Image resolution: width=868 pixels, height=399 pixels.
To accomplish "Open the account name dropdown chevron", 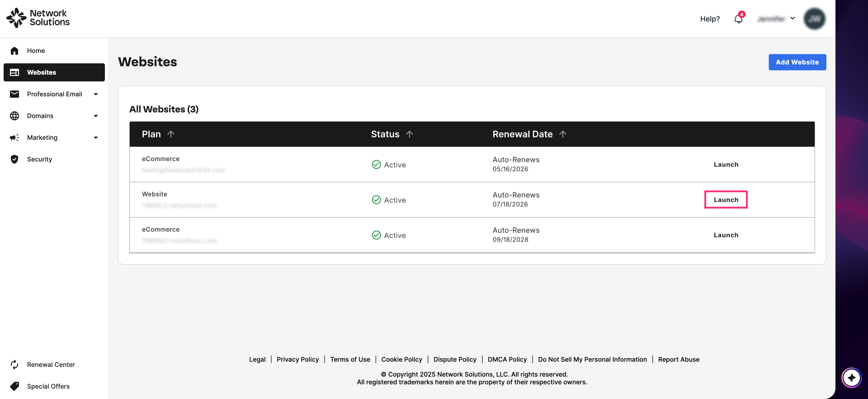I will [x=793, y=19].
